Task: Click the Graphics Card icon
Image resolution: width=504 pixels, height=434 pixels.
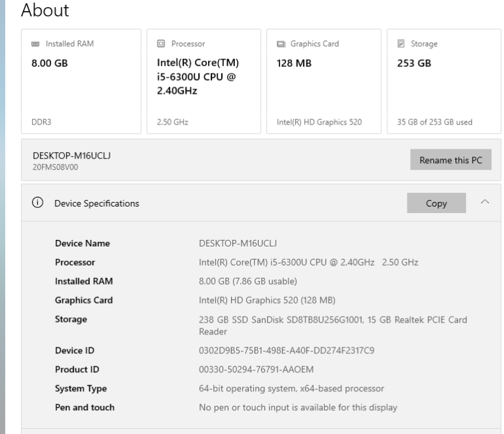Action: tap(281, 45)
